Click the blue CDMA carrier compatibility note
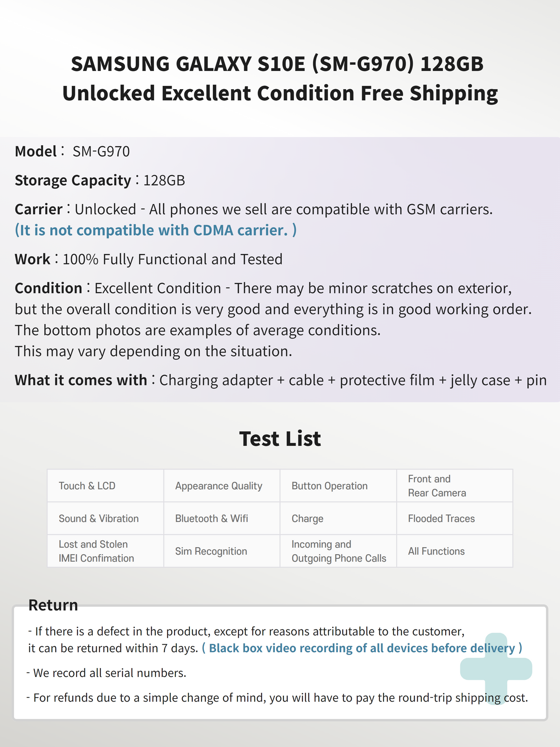 (155, 230)
